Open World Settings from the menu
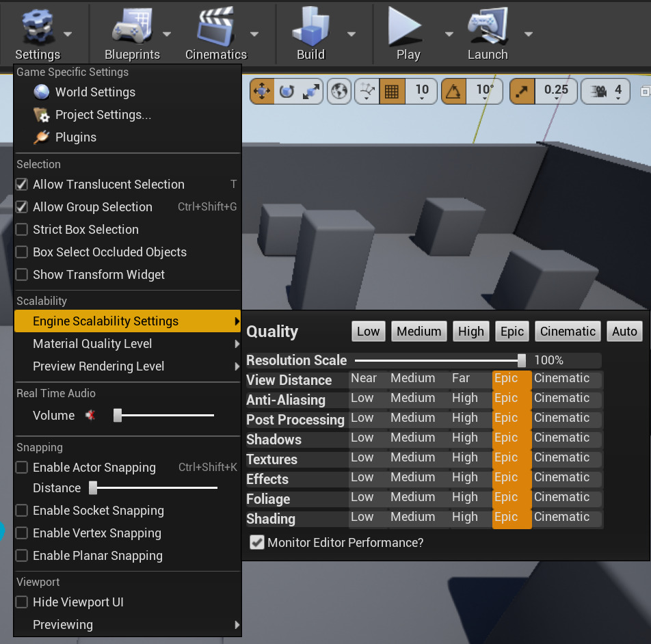 [x=95, y=92]
